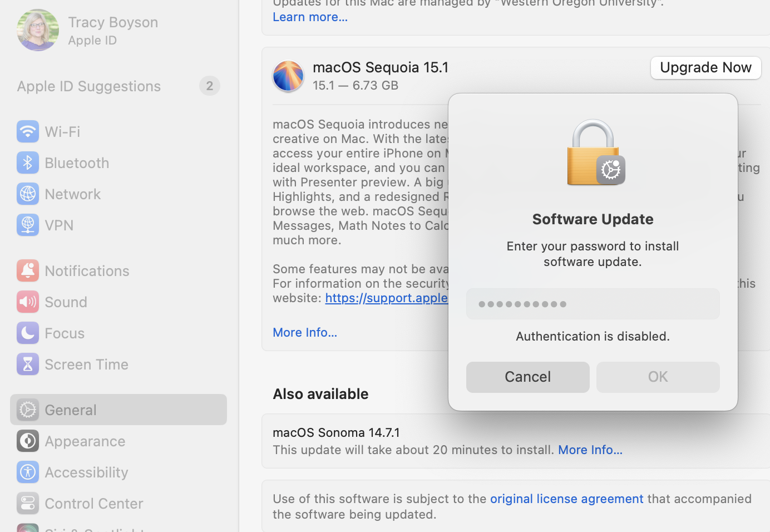Screen dimensions: 770x532
Task: Open Control Center settings
Action: (119, 503)
